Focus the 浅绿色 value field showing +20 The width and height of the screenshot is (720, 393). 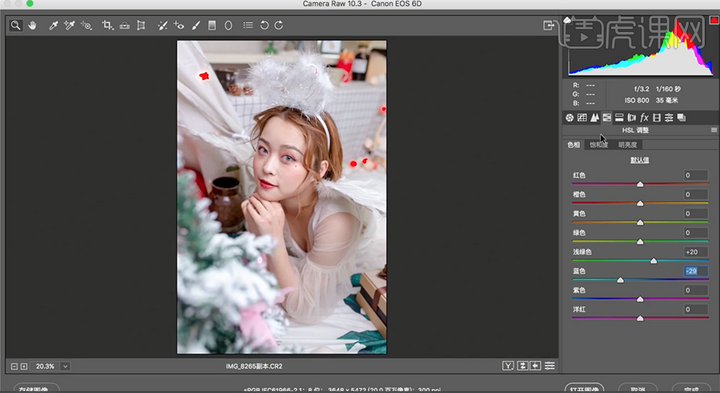point(695,252)
